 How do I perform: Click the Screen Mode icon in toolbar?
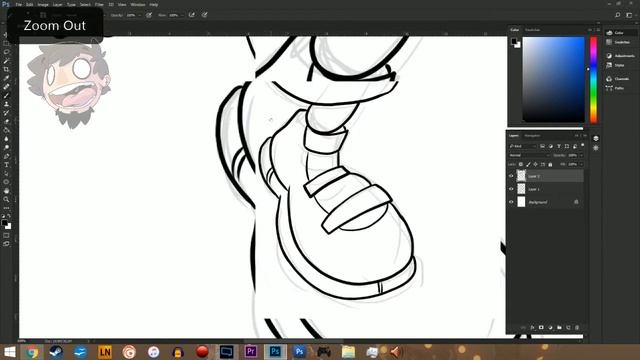7,244
